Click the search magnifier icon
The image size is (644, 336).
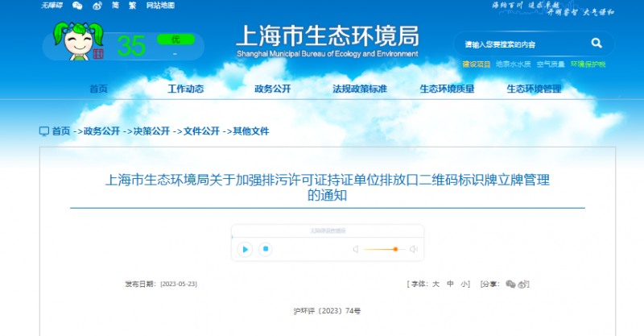tap(597, 43)
